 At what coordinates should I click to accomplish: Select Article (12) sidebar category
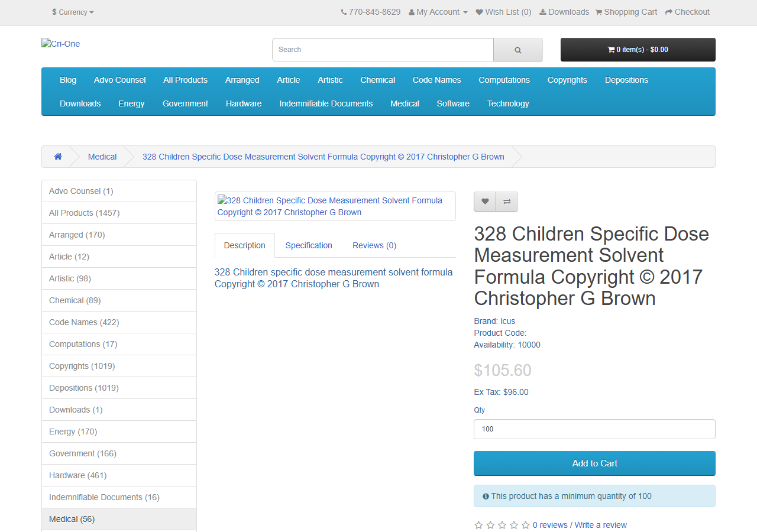[119, 257]
